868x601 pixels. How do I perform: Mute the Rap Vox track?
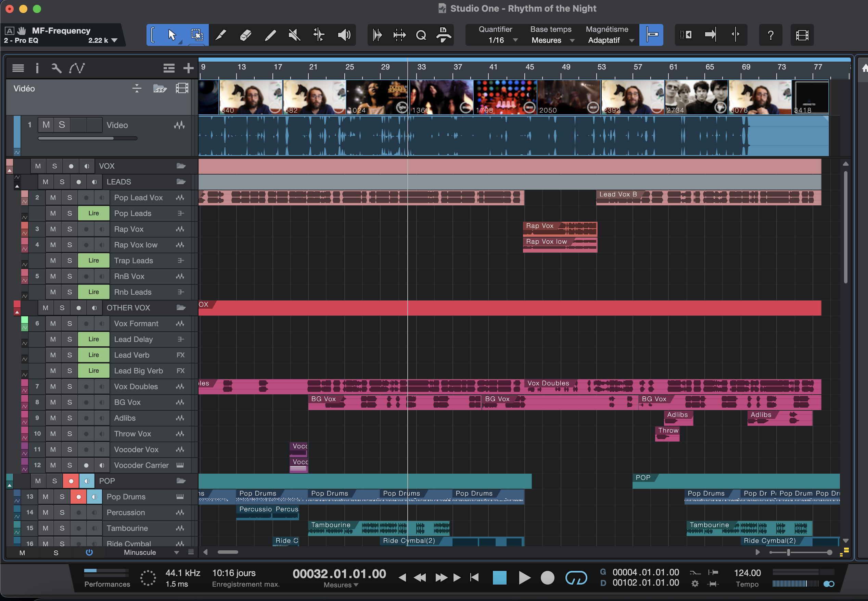[x=53, y=229]
